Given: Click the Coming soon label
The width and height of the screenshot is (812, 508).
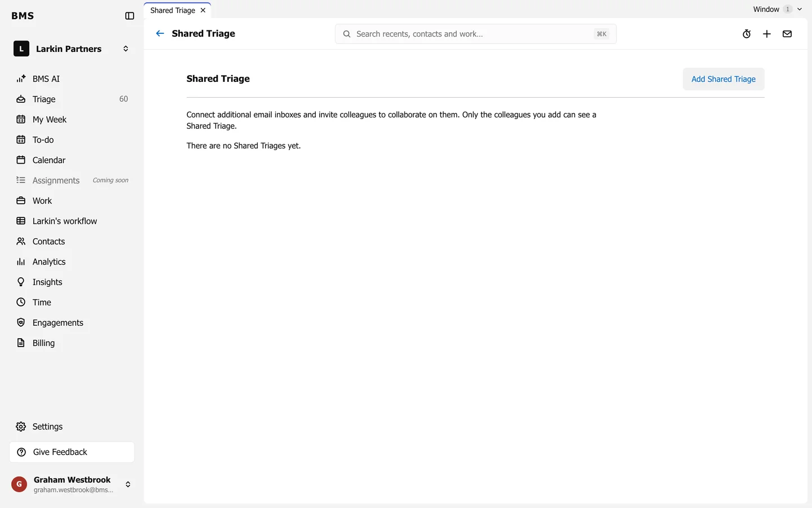Looking at the screenshot, I should point(111,181).
